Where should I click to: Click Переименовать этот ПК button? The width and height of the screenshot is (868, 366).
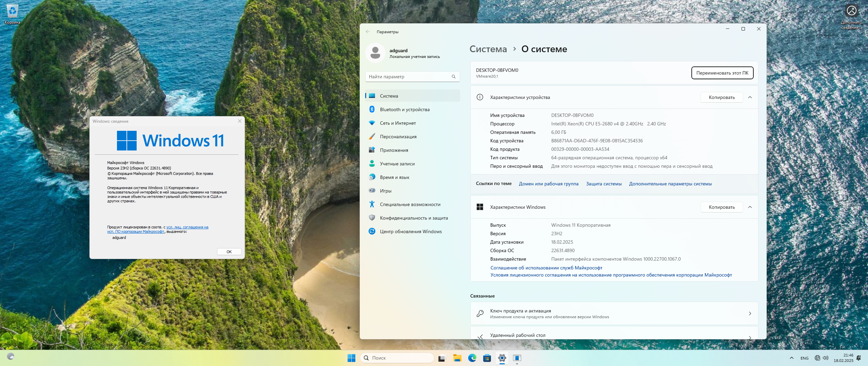point(722,73)
